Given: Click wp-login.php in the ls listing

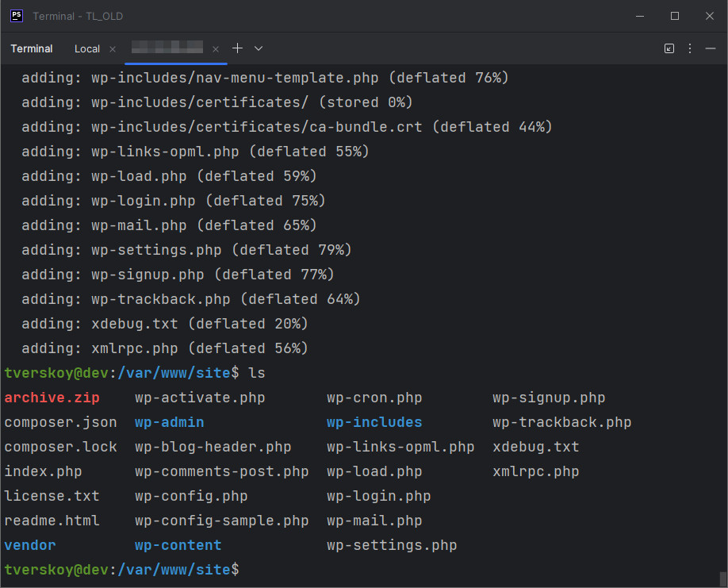Looking at the screenshot, I should tap(379, 496).
